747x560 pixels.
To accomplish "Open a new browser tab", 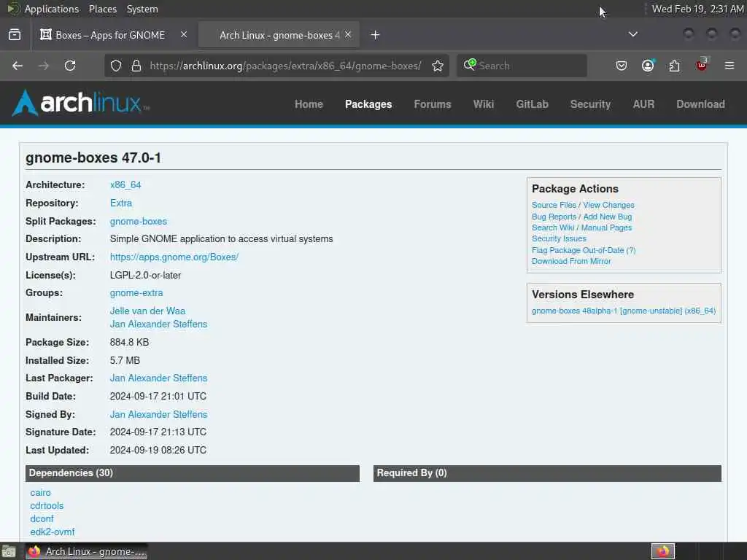I will (x=375, y=35).
